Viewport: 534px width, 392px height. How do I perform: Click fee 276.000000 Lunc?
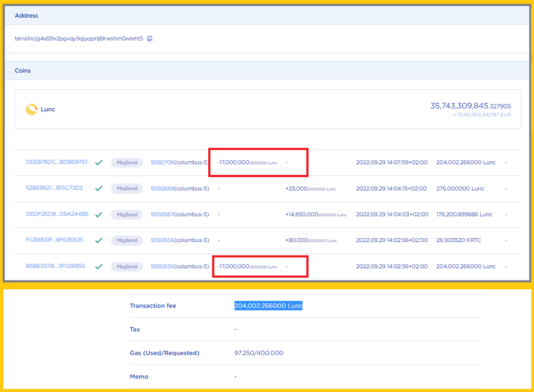tap(460, 188)
